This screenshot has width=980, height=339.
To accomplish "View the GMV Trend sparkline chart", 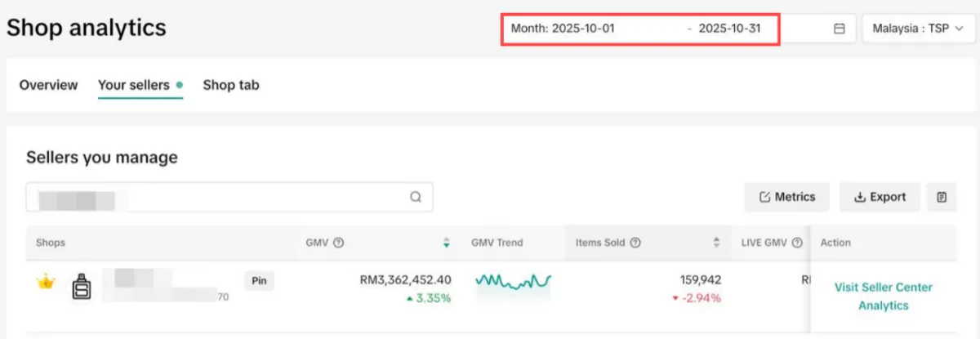I will [x=514, y=282].
